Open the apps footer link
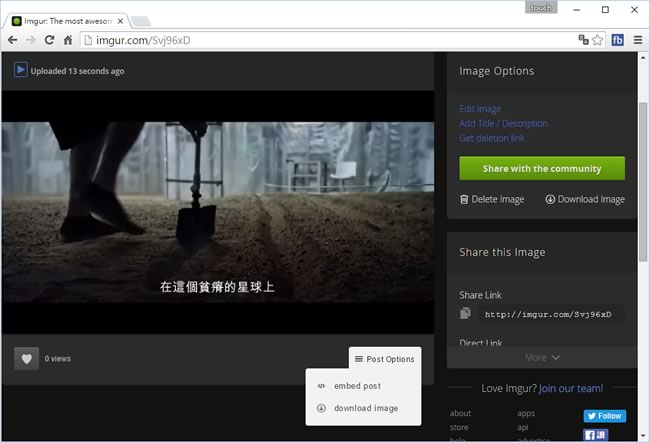The height and width of the screenshot is (443, 650). (526, 413)
